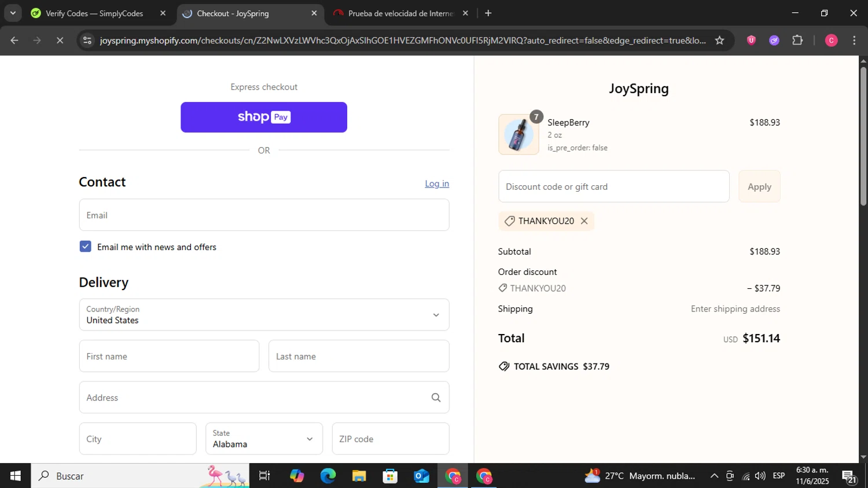
Task: Open the volume control icon
Action: 760,476
